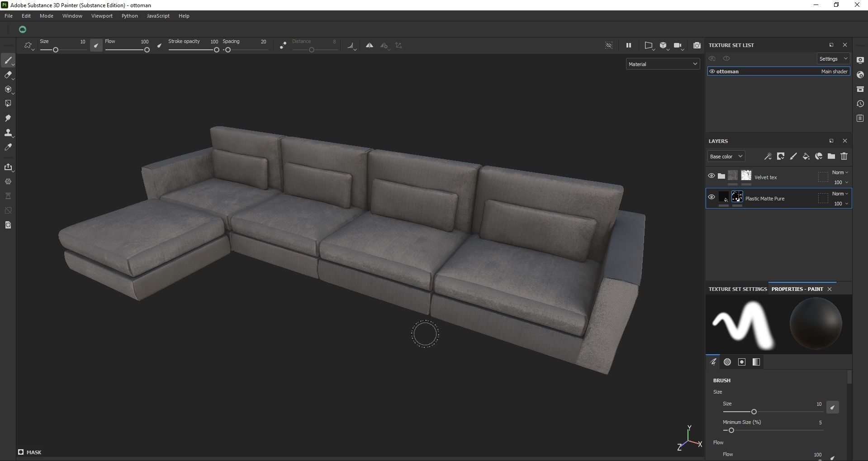The image size is (868, 461).
Task: Add a mask to the layer
Action: [x=781, y=157]
